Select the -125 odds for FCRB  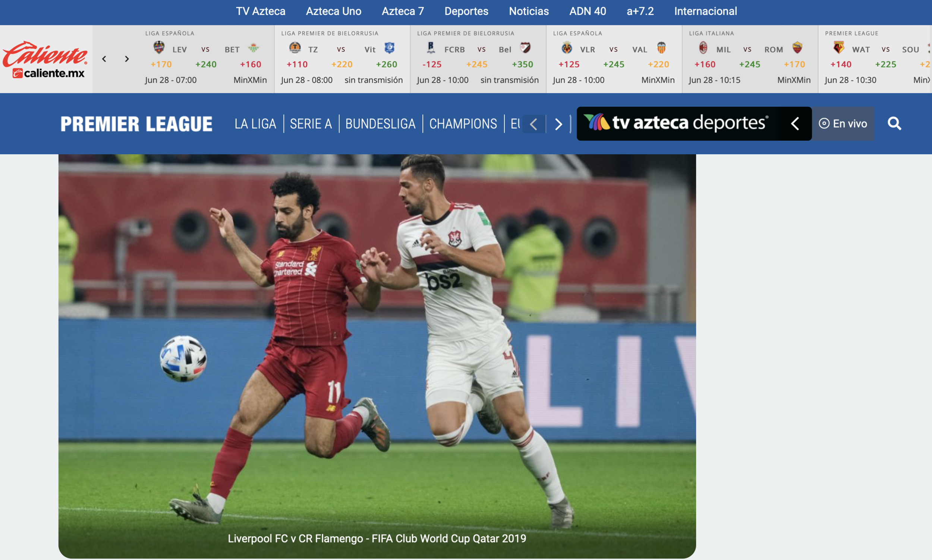click(x=432, y=64)
